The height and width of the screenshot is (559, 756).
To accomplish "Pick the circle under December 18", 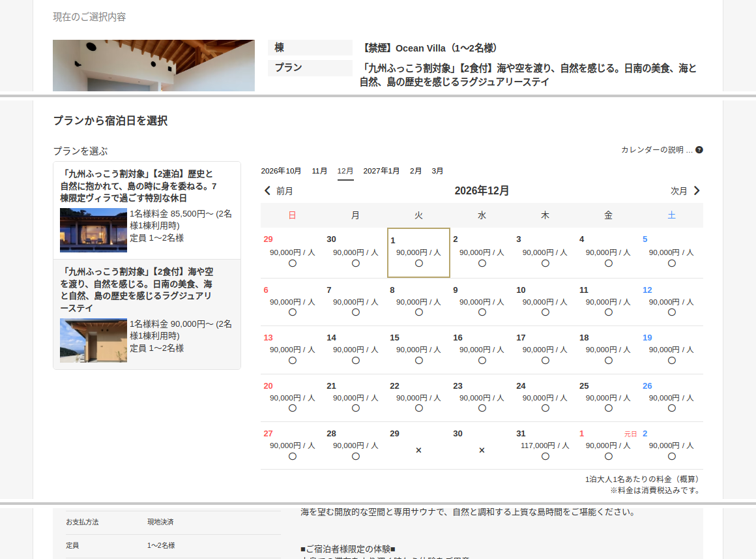I will [609, 361].
